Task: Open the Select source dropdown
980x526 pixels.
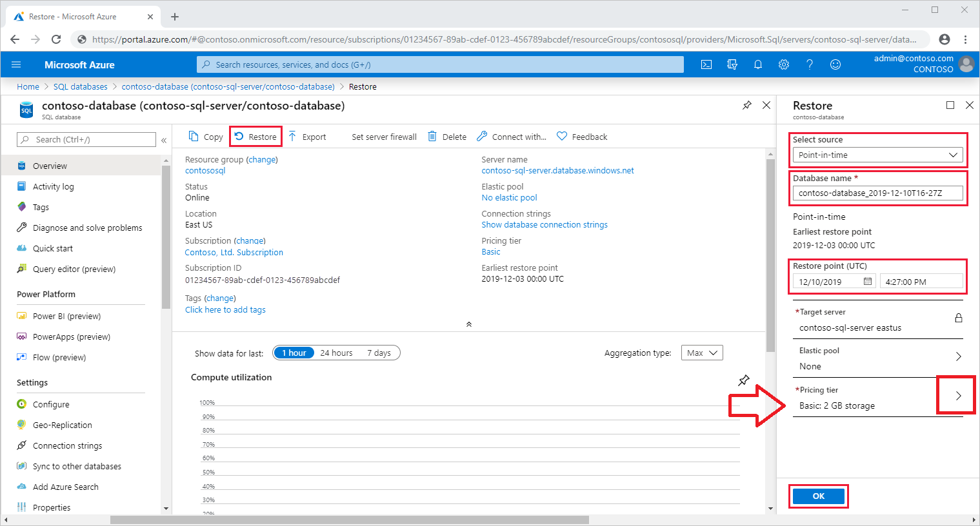Action: pyautogui.click(x=877, y=154)
